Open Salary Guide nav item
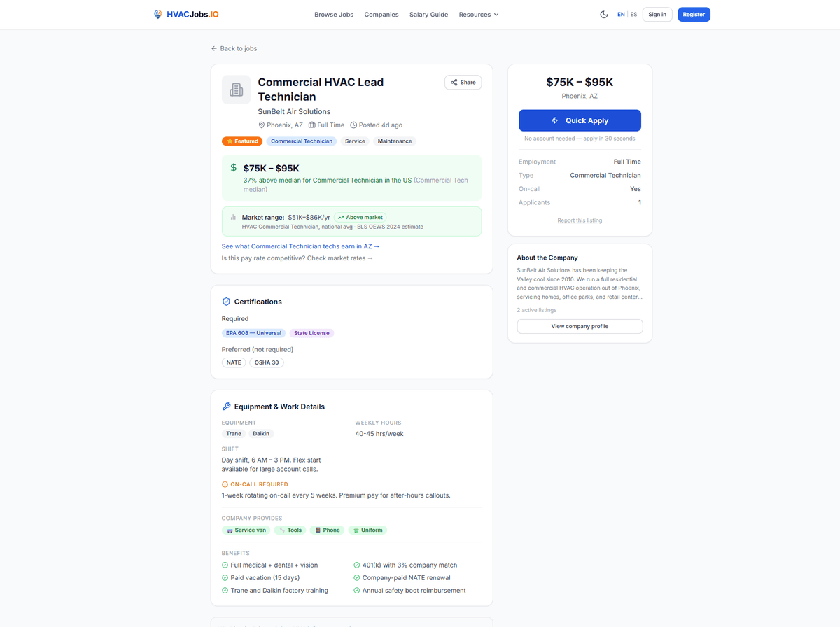 tap(428, 15)
